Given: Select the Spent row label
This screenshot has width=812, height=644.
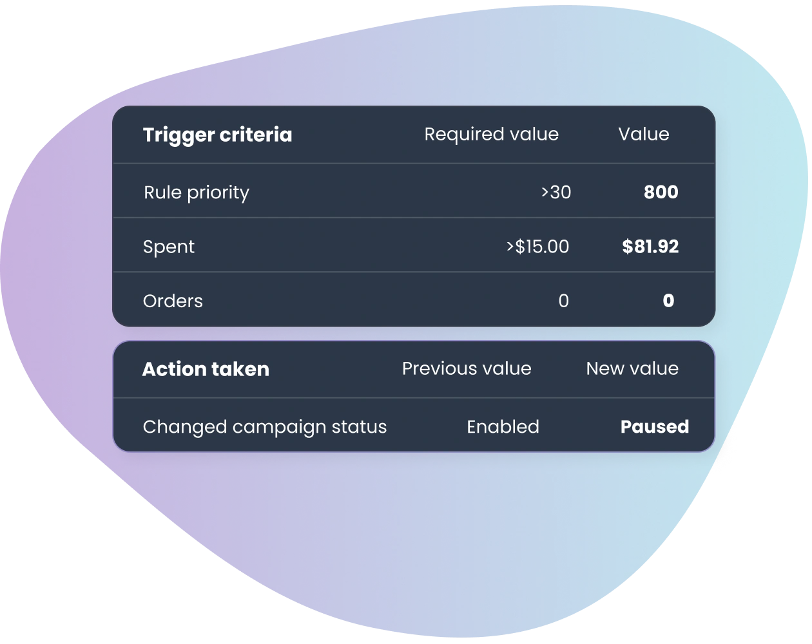Looking at the screenshot, I should pos(168,247).
